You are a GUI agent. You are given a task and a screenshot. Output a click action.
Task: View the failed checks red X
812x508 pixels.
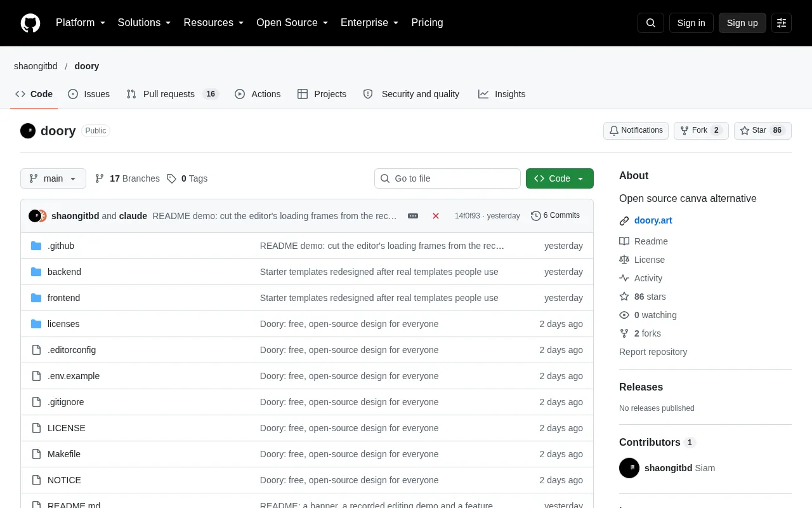436,216
